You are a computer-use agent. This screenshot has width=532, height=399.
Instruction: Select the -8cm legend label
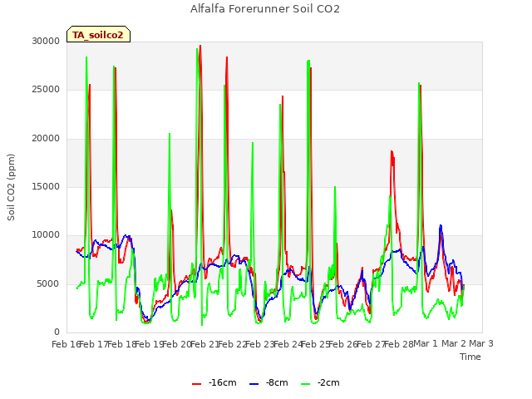pos(277,382)
